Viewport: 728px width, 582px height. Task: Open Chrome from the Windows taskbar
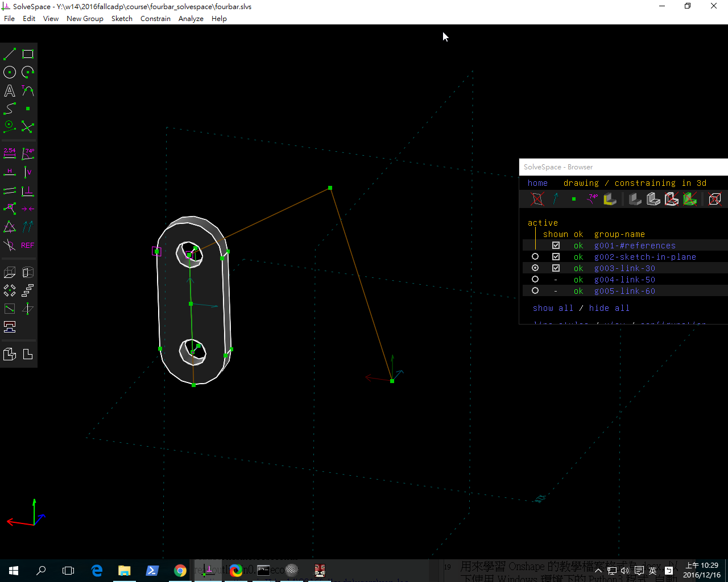click(180, 571)
